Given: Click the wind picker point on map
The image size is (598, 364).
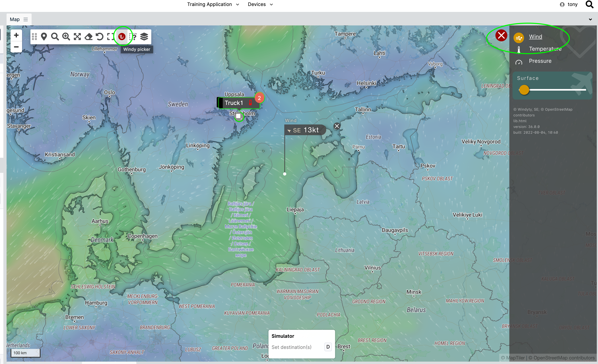Looking at the screenshot, I should tap(285, 174).
